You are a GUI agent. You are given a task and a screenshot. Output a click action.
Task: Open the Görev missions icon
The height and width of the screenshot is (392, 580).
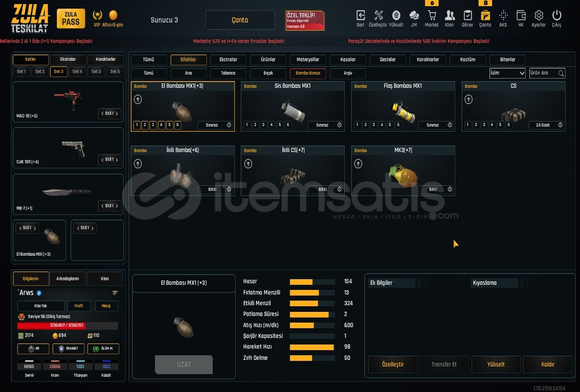pyautogui.click(x=468, y=16)
